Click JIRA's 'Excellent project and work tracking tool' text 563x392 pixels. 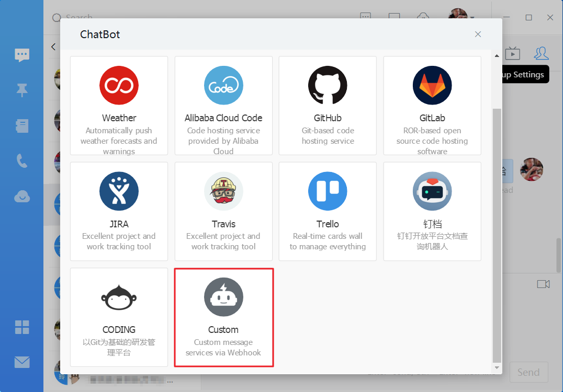click(119, 241)
